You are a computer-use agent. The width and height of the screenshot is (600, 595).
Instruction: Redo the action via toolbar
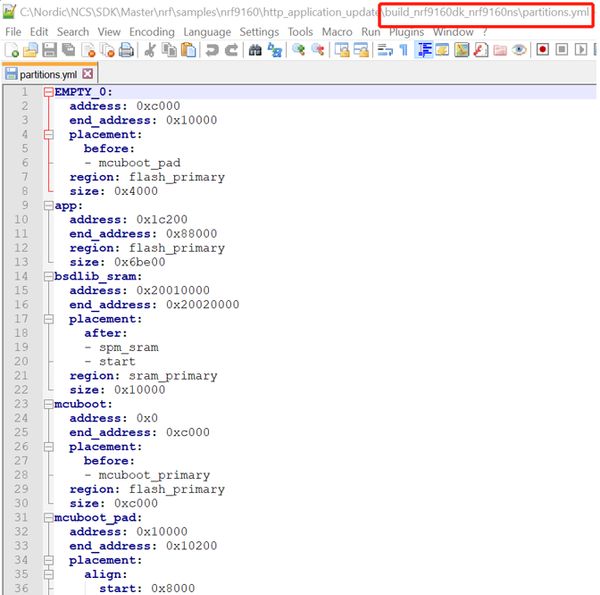click(x=231, y=50)
